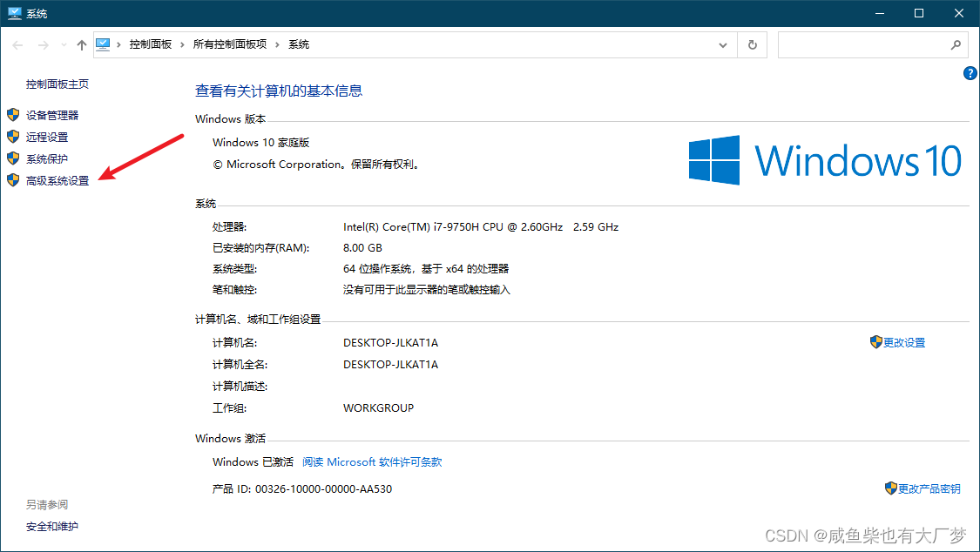Click 更改设置 change settings link
The height and width of the screenshot is (552, 980).
[x=904, y=343]
